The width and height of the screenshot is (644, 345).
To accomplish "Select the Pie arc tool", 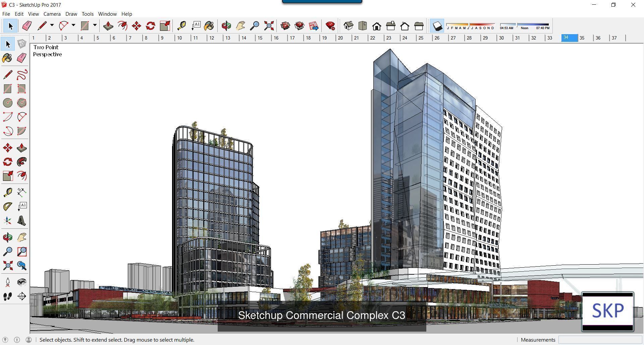I will [x=22, y=131].
